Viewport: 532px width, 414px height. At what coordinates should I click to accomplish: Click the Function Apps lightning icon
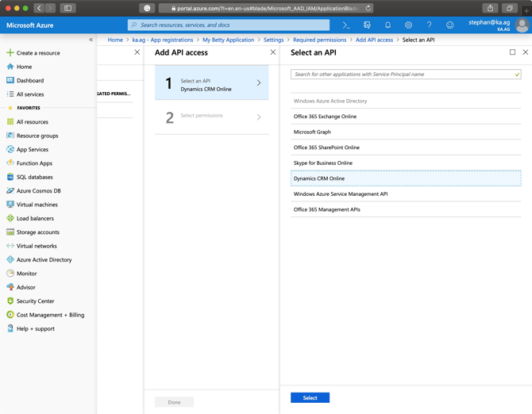click(x=10, y=163)
